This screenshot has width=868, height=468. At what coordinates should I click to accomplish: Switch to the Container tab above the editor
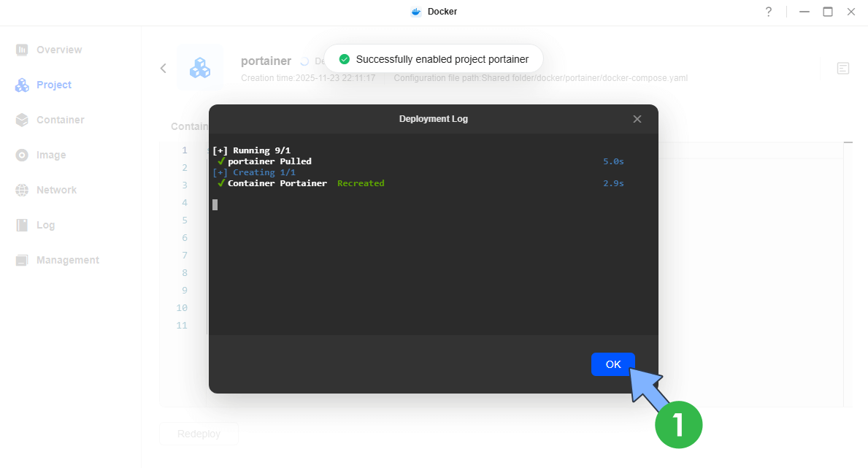tap(188, 126)
